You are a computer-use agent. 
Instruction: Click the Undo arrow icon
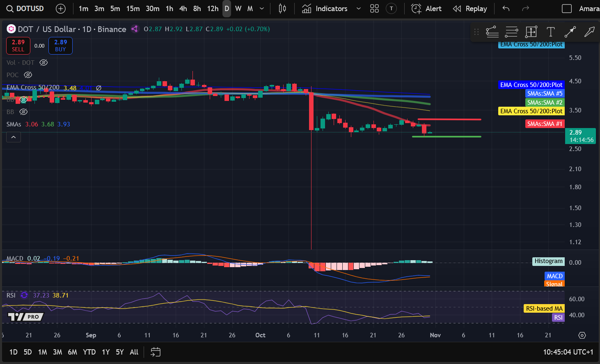(x=506, y=8)
